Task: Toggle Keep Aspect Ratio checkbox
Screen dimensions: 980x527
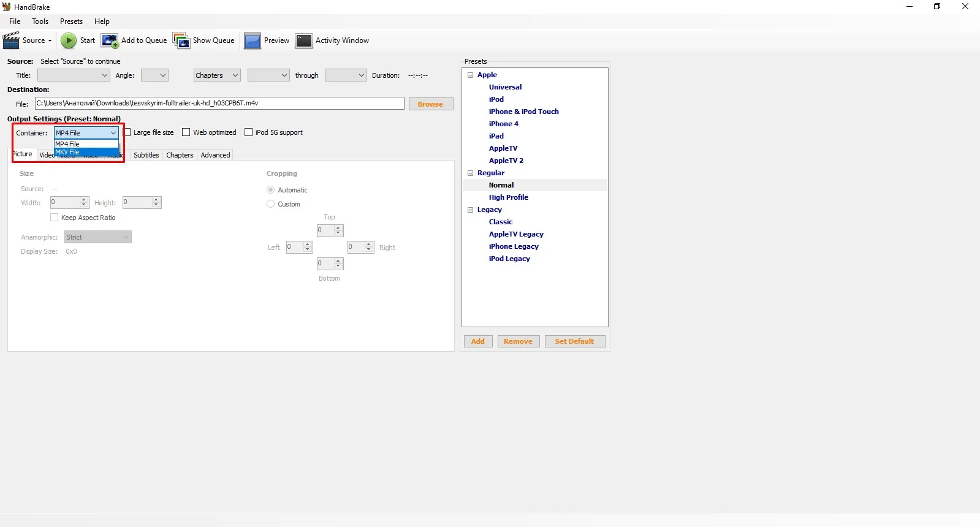Action: tap(55, 218)
